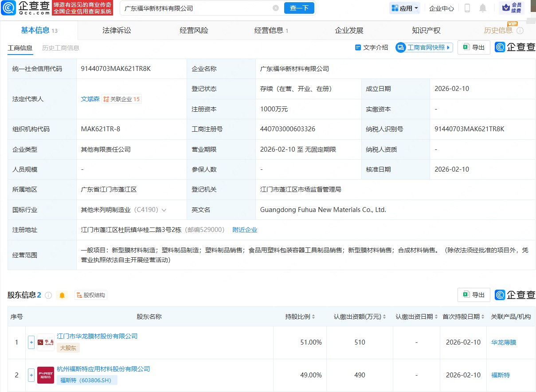Viewport: 536px width, 392px height.
Task: Open the 股权结构 equity structure chart
Action: point(90,294)
